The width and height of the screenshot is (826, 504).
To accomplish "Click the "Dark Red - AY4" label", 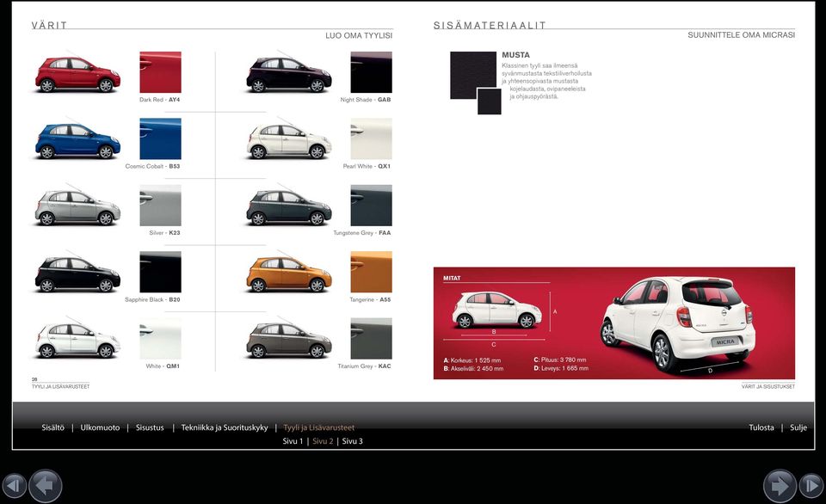I will pos(160,100).
